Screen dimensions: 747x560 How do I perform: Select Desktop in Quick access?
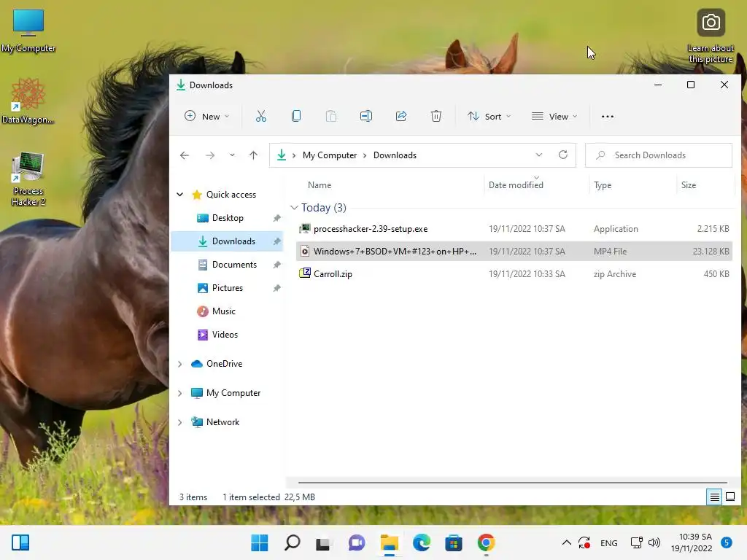pos(228,218)
